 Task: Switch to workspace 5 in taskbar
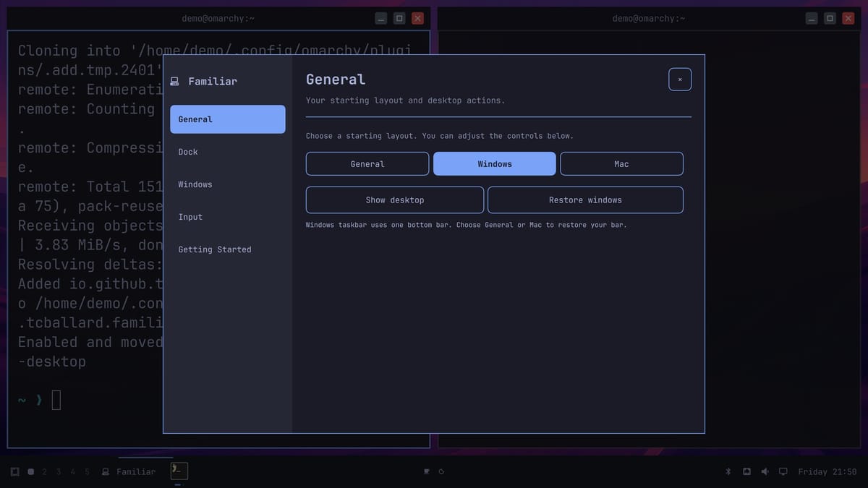point(87,472)
